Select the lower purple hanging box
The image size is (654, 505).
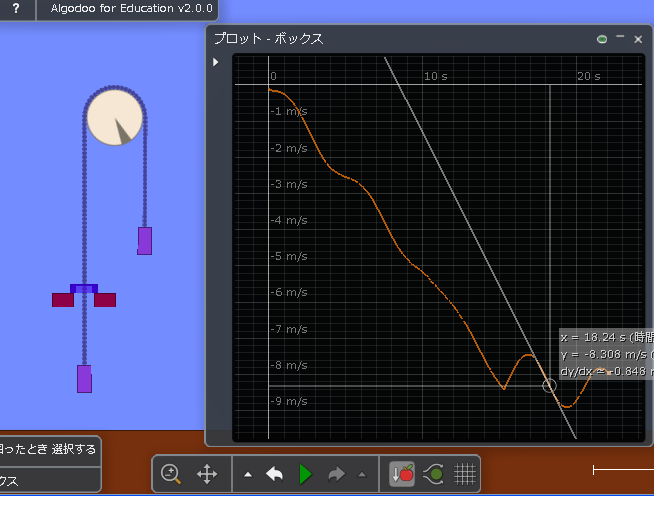coord(85,378)
